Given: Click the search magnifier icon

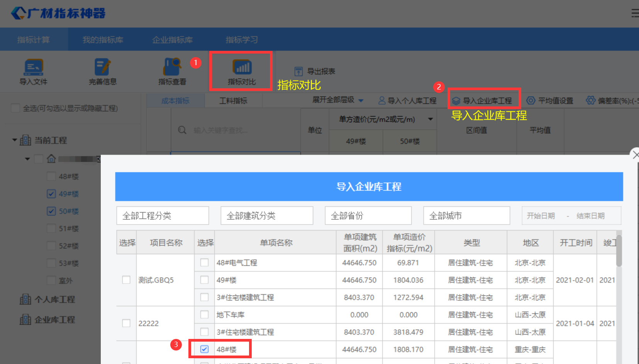Looking at the screenshot, I should pyautogui.click(x=182, y=130).
